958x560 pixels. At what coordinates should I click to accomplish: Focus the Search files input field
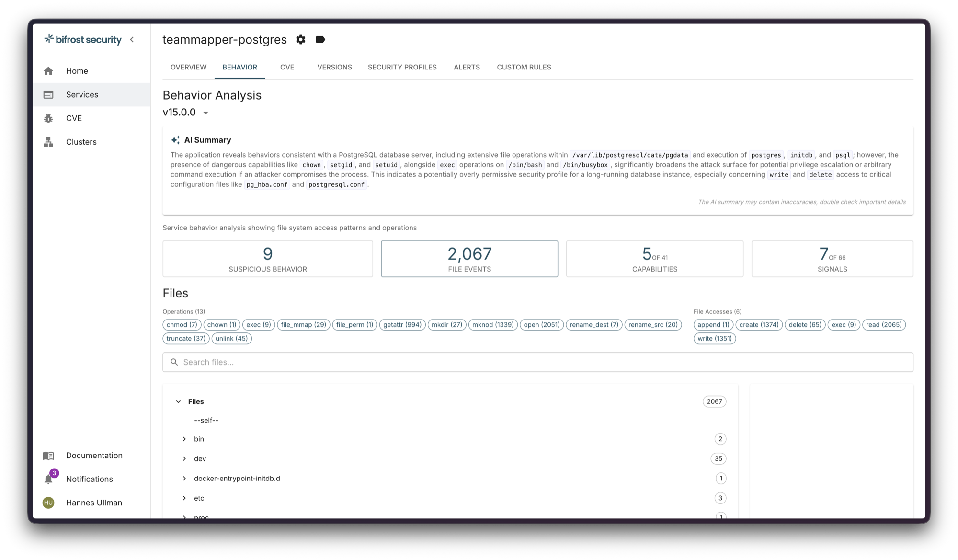pos(538,362)
